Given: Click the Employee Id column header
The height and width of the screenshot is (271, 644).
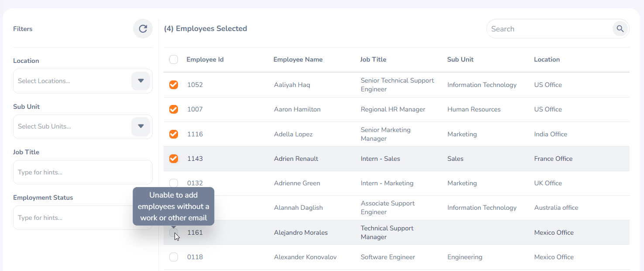Looking at the screenshot, I should pos(205,59).
